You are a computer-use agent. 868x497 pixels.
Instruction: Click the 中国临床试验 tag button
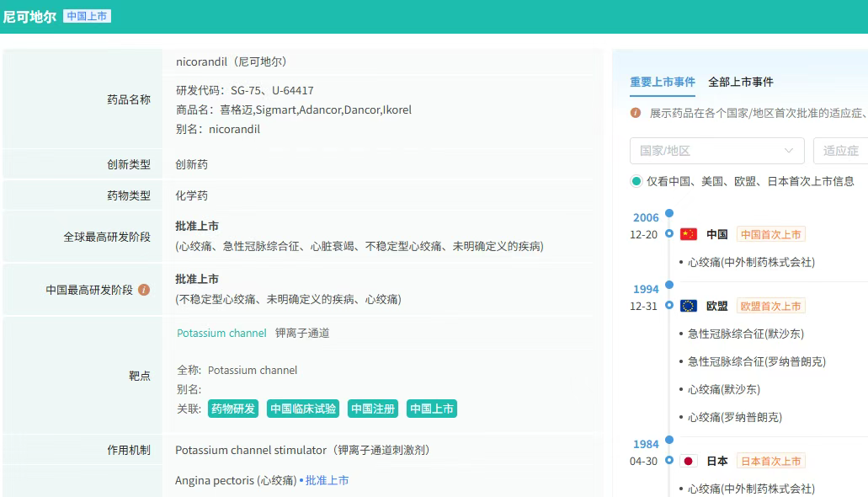click(x=303, y=409)
